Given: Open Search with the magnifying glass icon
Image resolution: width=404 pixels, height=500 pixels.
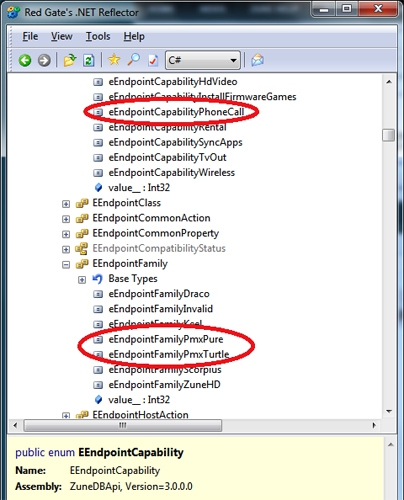Looking at the screenshot, I should coord(134,60).
